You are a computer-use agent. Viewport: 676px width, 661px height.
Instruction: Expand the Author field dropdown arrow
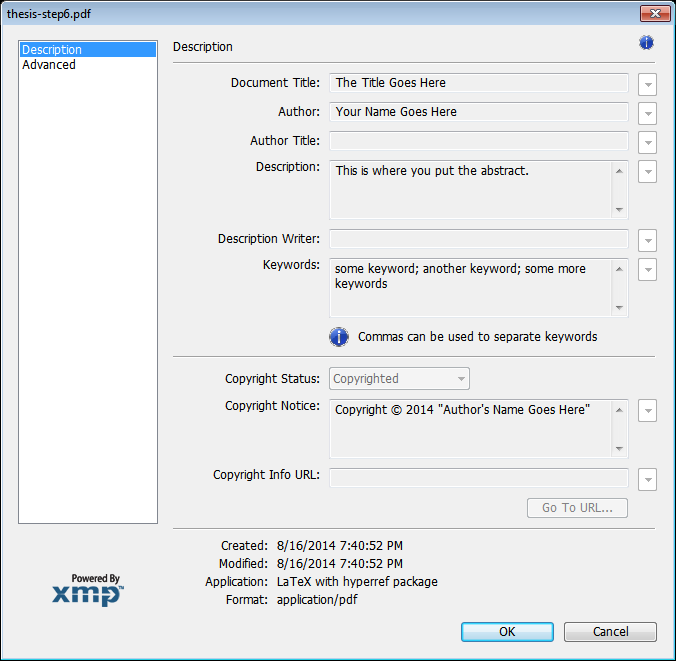coord(647,113)
